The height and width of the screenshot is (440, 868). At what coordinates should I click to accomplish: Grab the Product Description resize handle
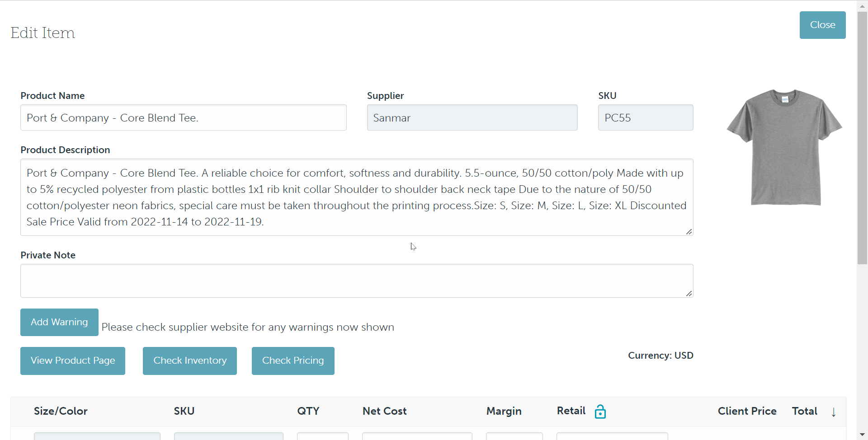(689, 232)
